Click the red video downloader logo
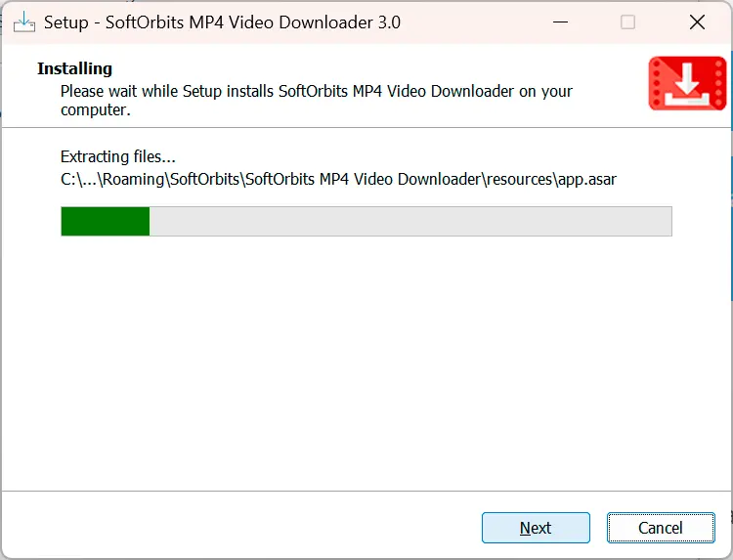Screen dimensions: 733x560 (687, 84)
